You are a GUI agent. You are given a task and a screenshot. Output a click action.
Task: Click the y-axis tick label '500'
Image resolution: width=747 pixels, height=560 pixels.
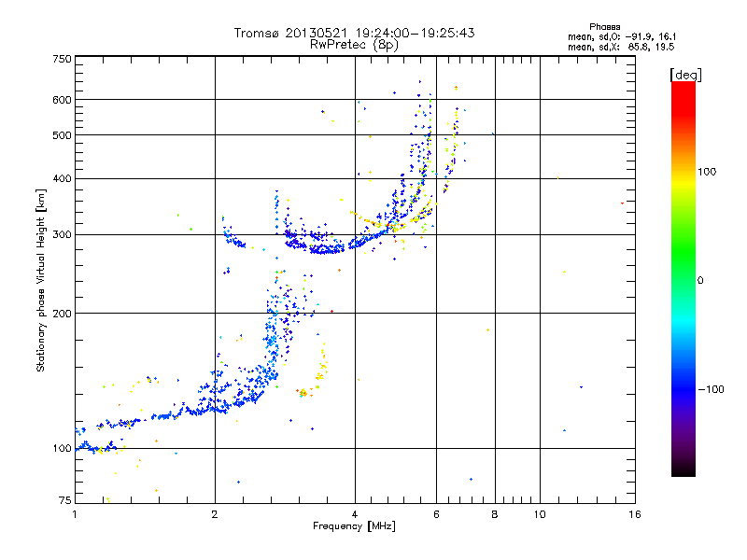(62, 135)
